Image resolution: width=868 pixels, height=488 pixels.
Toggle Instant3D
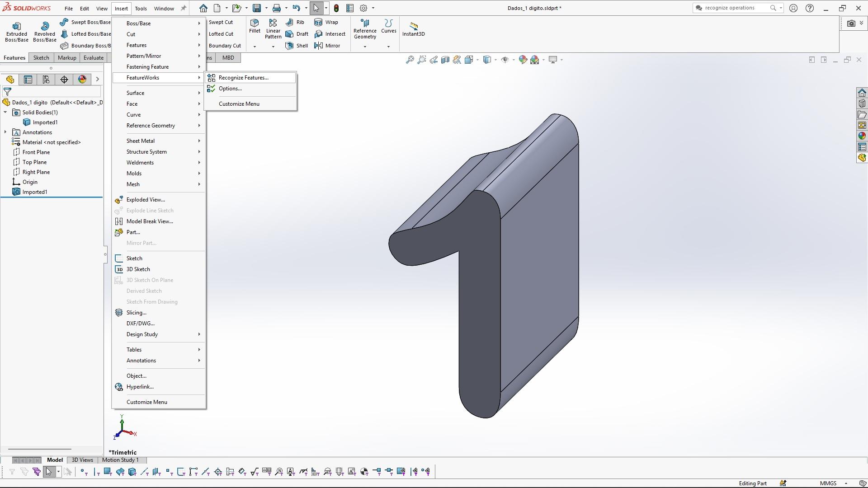pyautogui.click(x=413, y=29)
